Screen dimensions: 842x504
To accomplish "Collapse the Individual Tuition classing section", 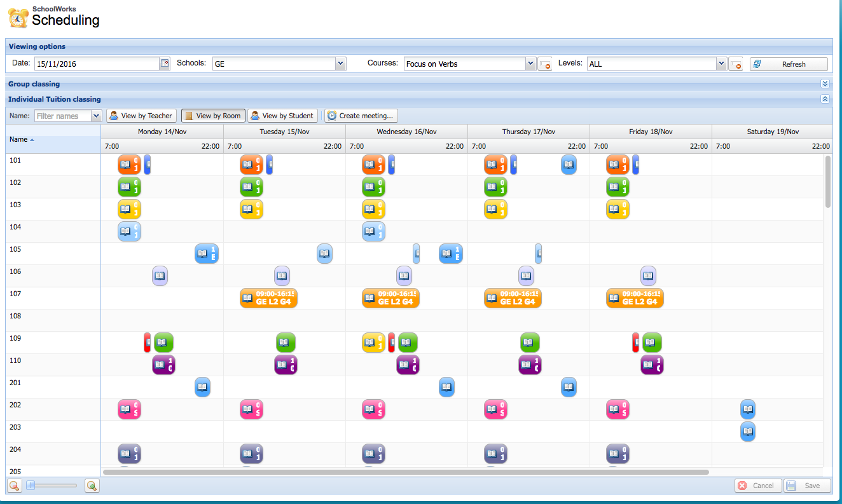I will coord(825,99).
